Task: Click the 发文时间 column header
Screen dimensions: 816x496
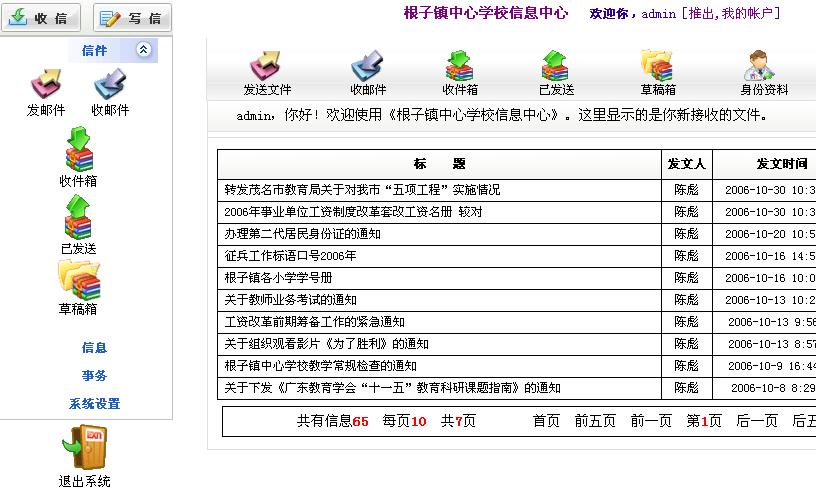Action: (782, 164)
